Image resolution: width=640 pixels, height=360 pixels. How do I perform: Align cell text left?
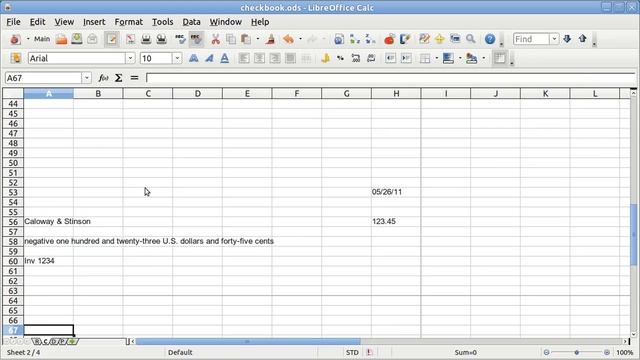(244, 58)
